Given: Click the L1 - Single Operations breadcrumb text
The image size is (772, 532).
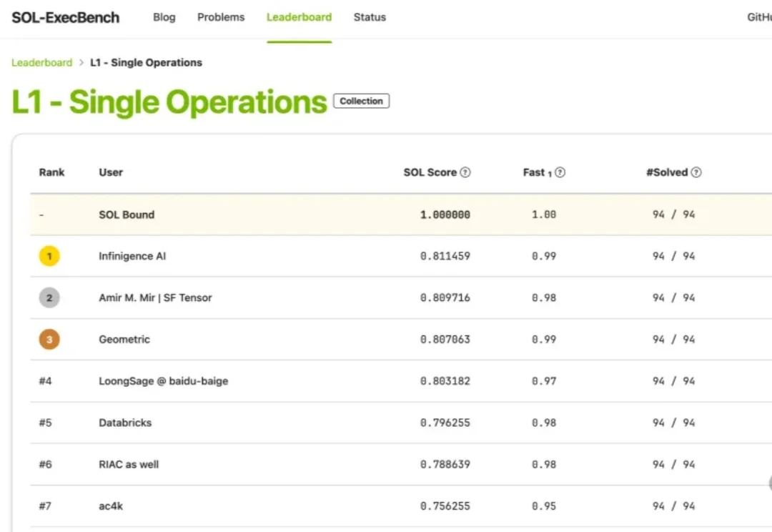Looking at the screenshot, I should pyautogui.click(x=147, y=62).
